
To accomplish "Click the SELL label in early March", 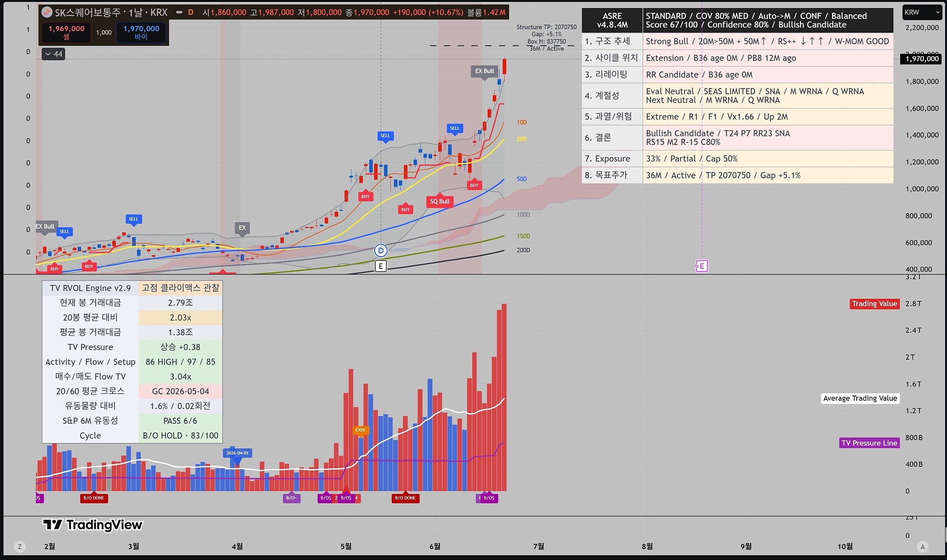I will 134,219.
